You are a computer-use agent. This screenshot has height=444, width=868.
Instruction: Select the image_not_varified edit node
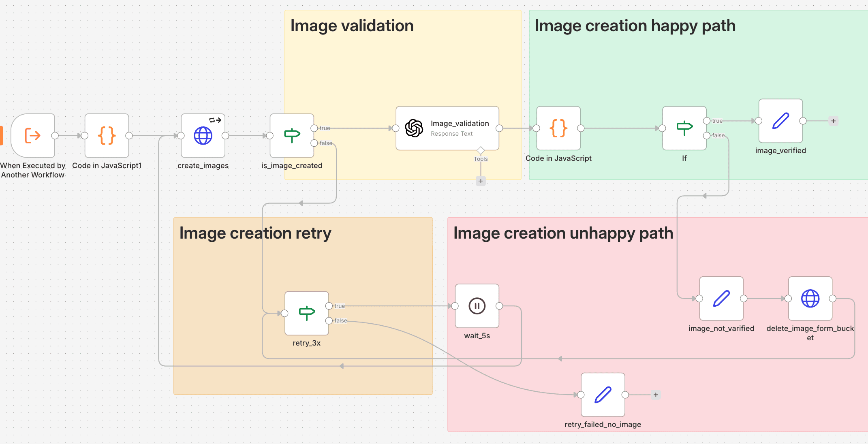point(721,299)
